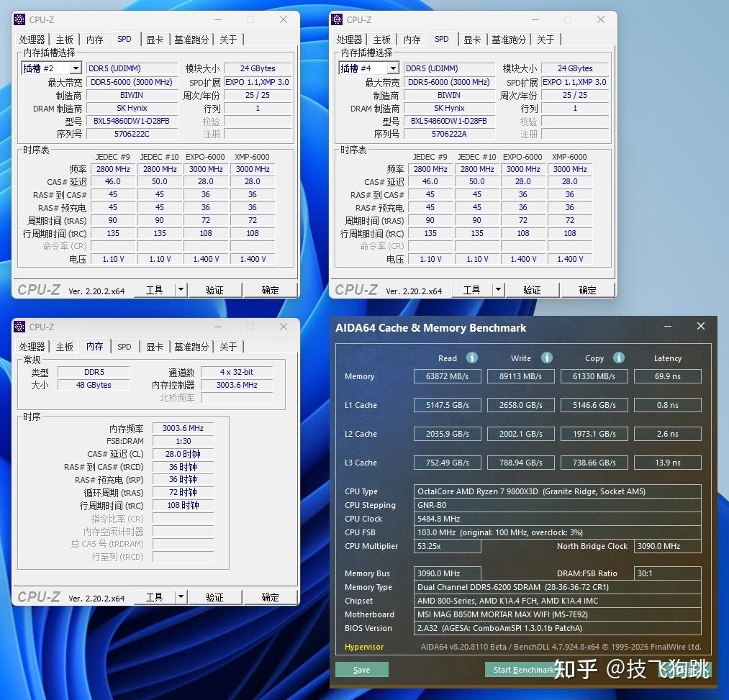The image size is (729, 700).
Task: Click serial number 5706222A in slot #4
Action: point(449,134)
